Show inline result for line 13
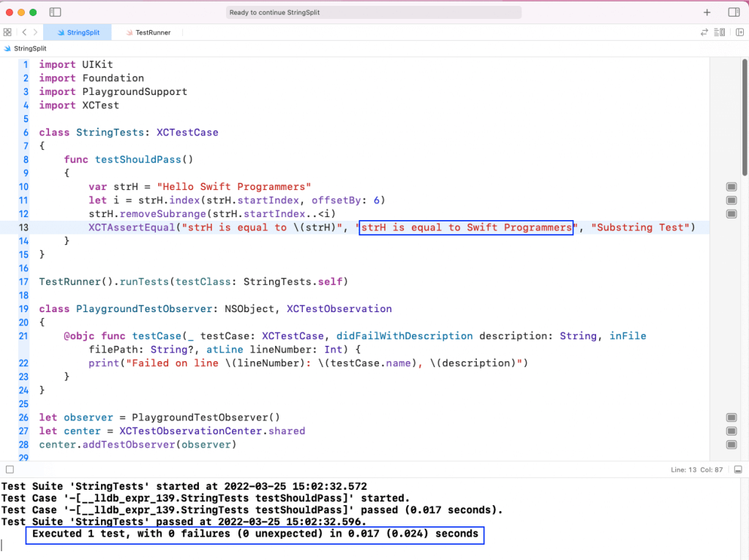 click(x=731, y=227)
